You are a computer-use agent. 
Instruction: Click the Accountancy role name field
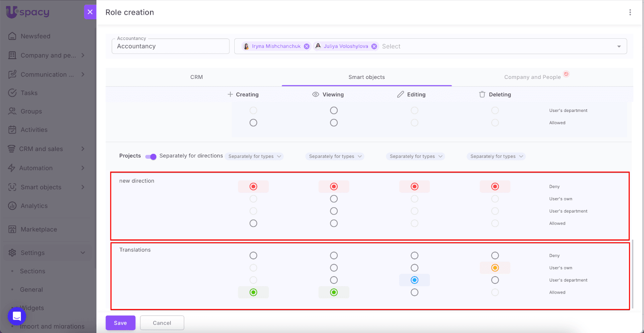point(170,46)
